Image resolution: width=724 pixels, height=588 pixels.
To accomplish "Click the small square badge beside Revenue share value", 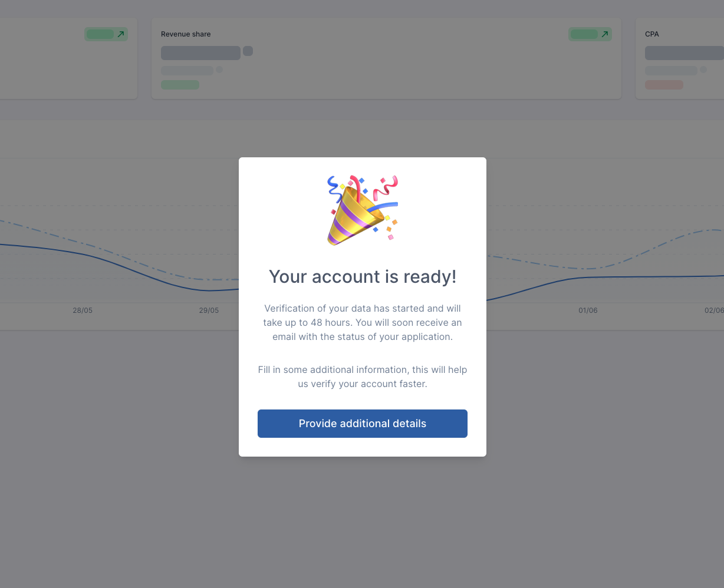I will click(248, 51).
